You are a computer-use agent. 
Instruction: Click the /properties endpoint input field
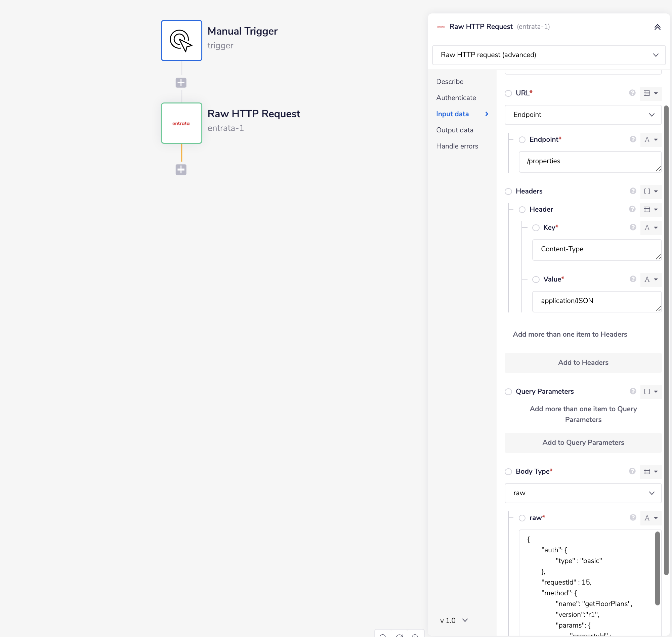coord(589,161)
